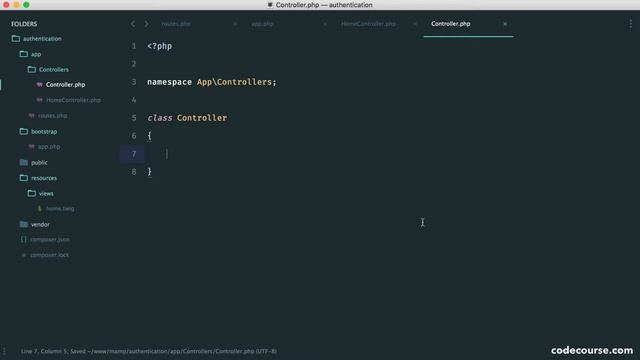
Task: Click highlighted line number 7 in gutter
Action: pos(134,154)
